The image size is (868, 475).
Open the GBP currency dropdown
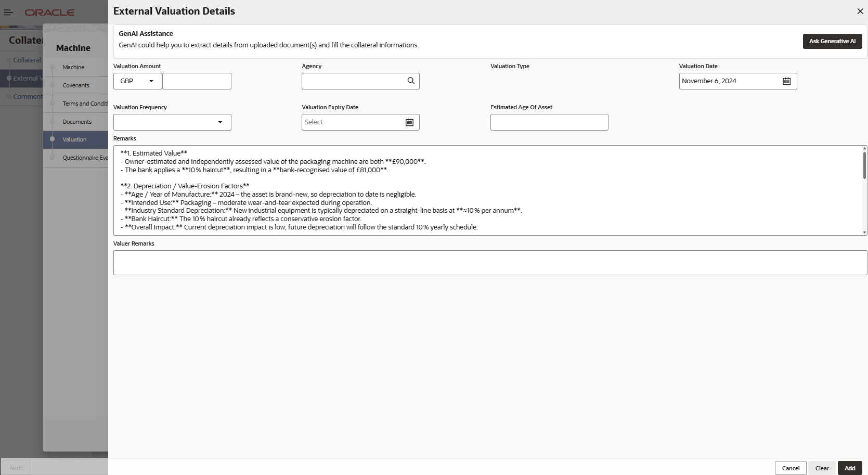[137, 81]
